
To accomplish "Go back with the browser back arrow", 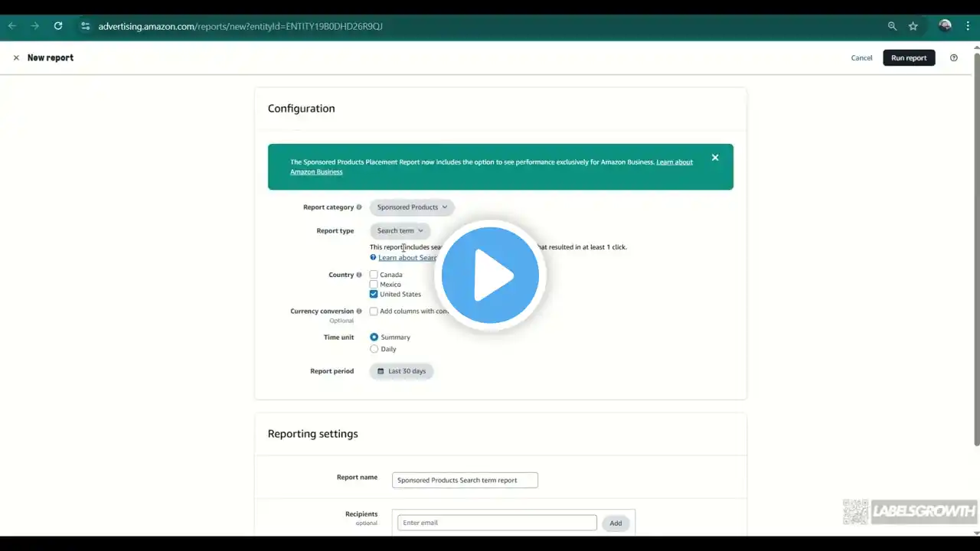I will click(x=12, y=26).
